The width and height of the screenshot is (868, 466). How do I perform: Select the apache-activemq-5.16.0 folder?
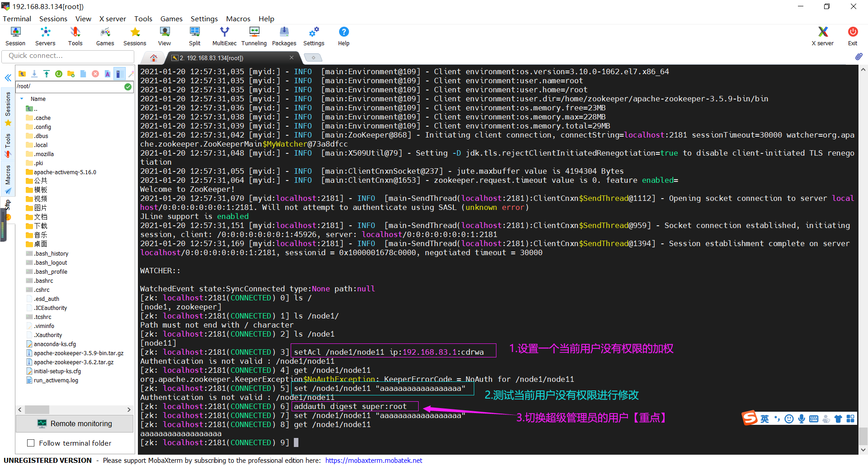[x=61, y=172]
